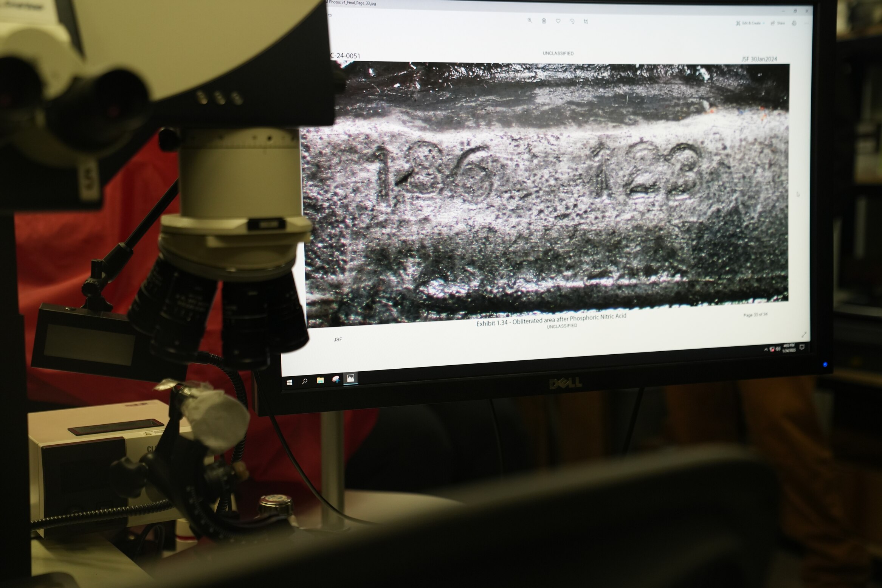The width and height of the screenshot is (882, 588).
Task: Toggle the heart favorite icon
Action: point(558,21)
